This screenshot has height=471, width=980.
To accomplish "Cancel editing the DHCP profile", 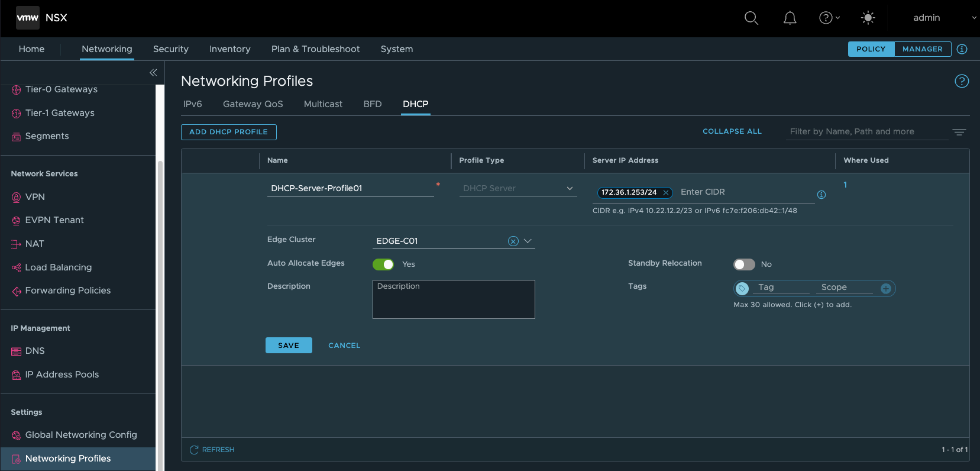I will [344, 346].
